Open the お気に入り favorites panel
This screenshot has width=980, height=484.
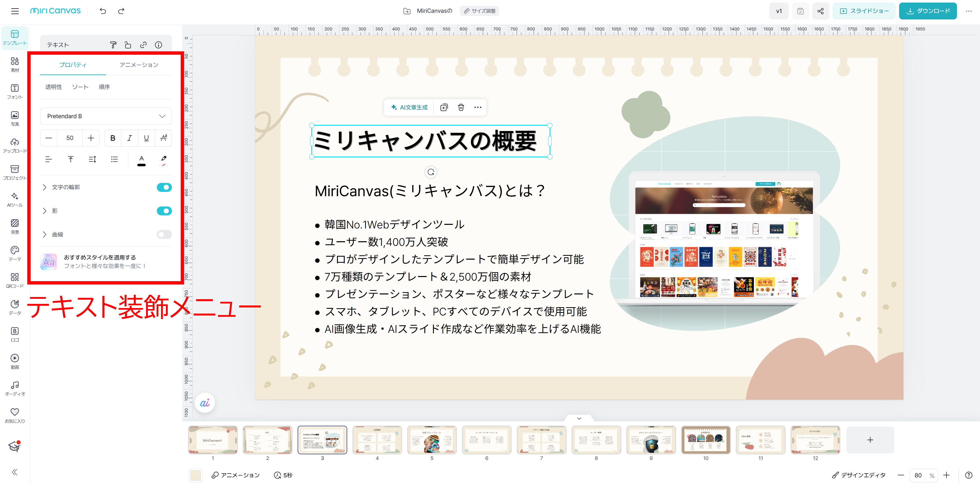click(x=15, y=415)
